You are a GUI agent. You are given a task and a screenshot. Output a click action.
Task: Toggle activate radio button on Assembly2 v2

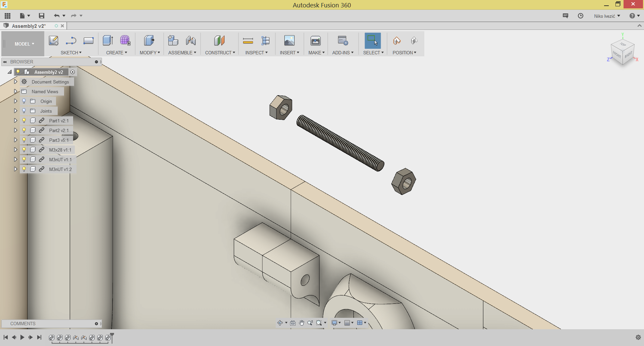[x=72, y=72]
